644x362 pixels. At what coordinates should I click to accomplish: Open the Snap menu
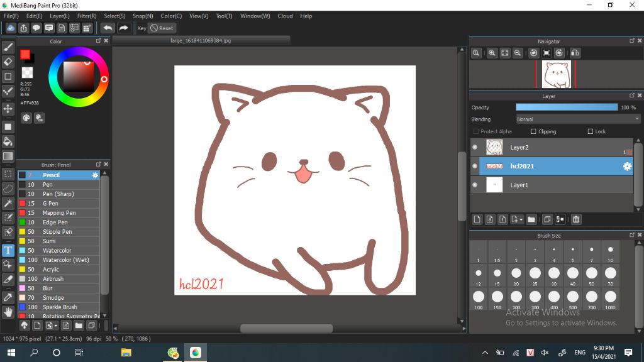tap(143, 16)
